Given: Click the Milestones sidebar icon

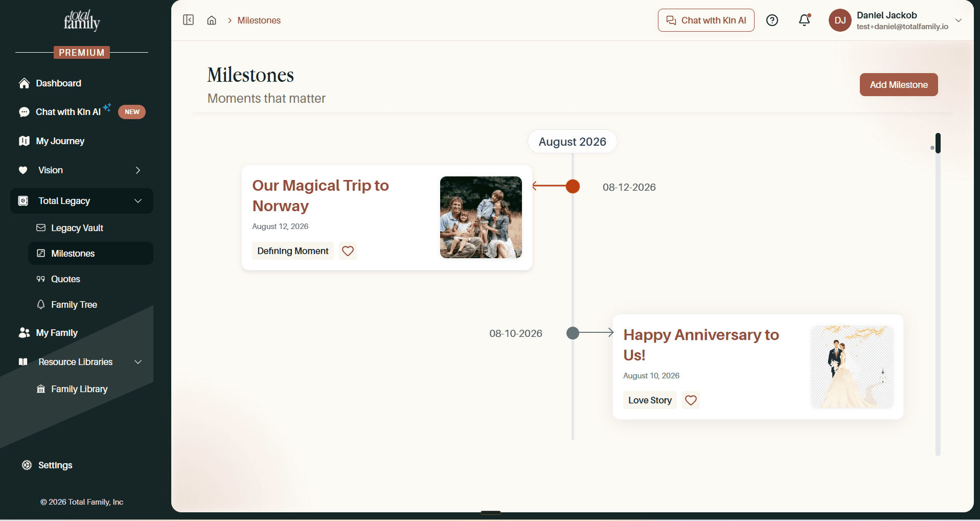Looking at the screenshot, I should [x=41, y=254].
